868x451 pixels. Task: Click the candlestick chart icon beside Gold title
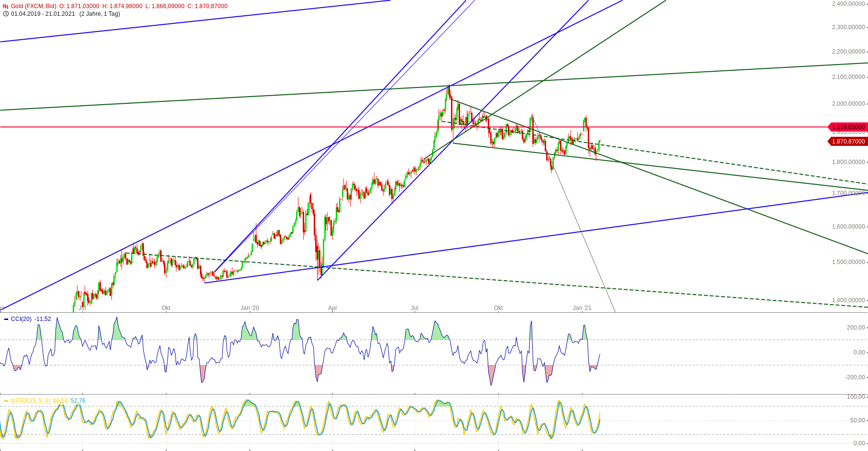pyautogui.click(x=6, y=6)
